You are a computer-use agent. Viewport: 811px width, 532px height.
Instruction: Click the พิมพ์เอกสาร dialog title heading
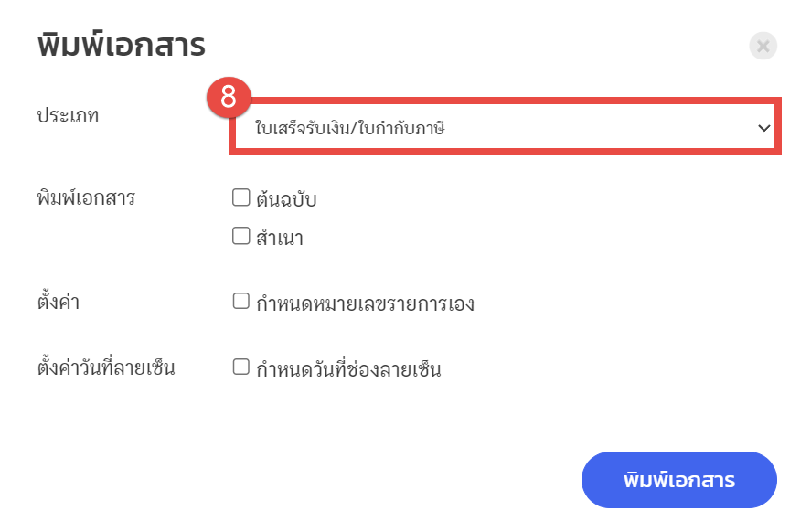[121, 45]
